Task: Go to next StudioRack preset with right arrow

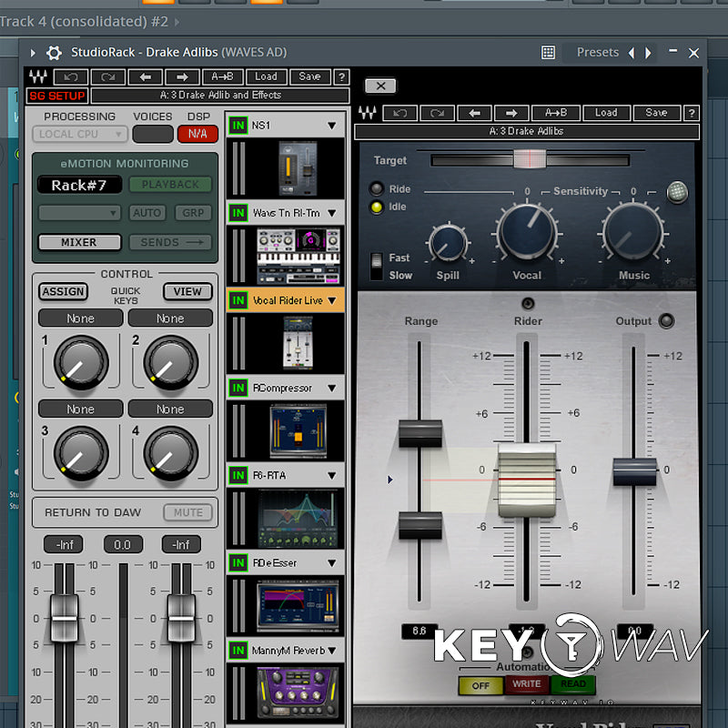Action: [183, 76]
